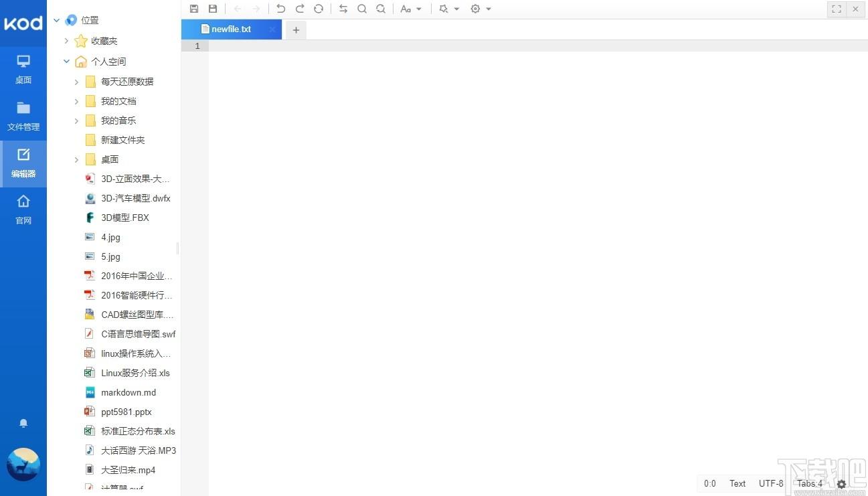Close the editor window with top-right X
Viewport: 868px width, 496px height.
[855, 9]
